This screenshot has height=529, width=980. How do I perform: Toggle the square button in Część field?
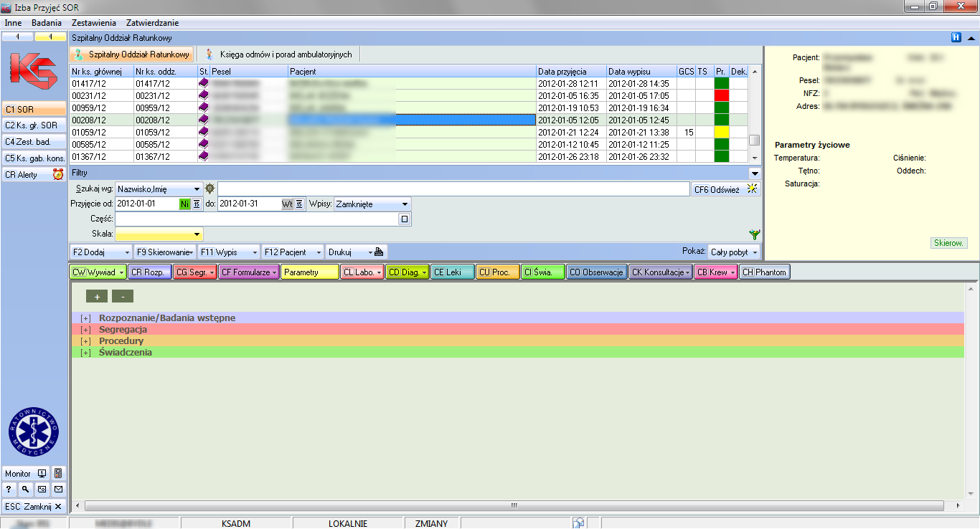pyautogui.click(x=405, y=219)
